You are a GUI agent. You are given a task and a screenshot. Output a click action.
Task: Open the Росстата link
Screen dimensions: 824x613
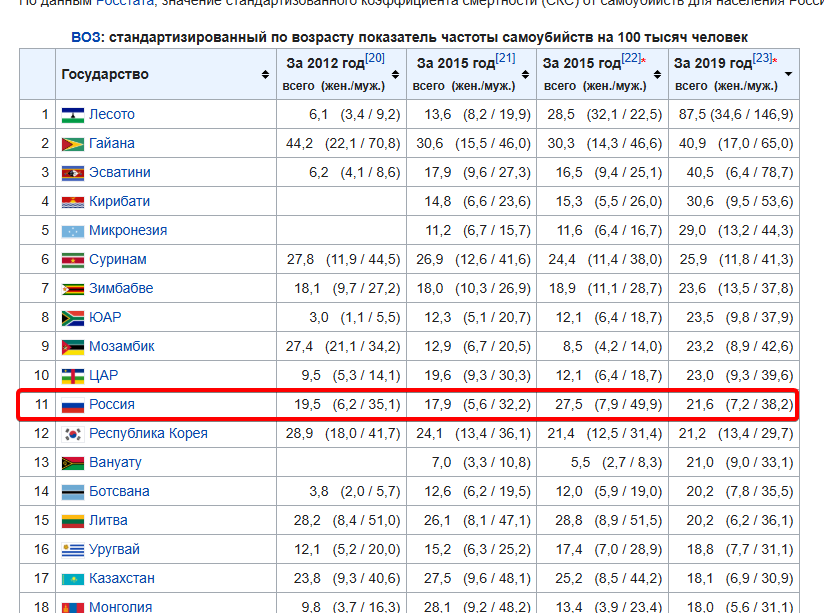[x=125, y=3]
